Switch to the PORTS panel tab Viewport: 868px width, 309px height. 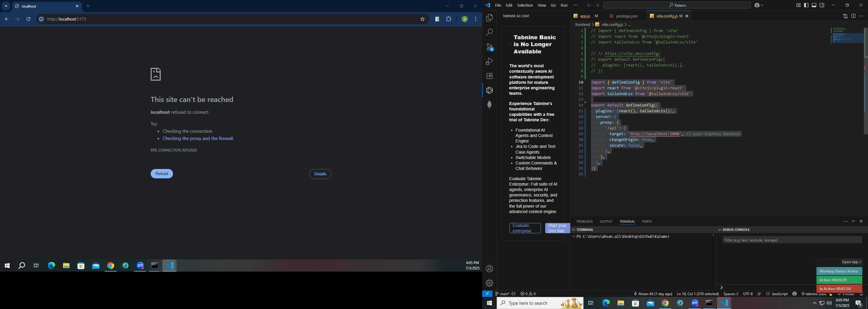[646, 221]
